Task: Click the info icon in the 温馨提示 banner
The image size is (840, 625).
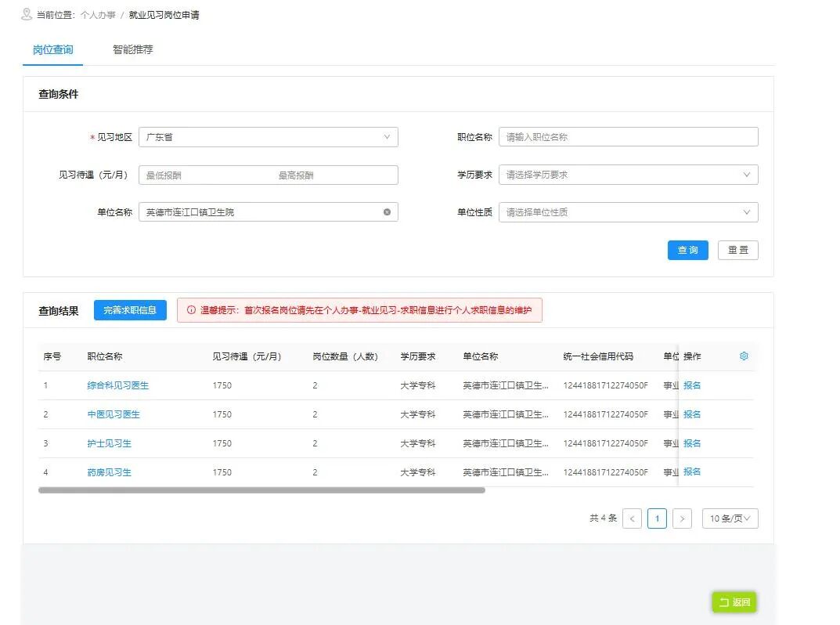Action: tap(191, 310)
